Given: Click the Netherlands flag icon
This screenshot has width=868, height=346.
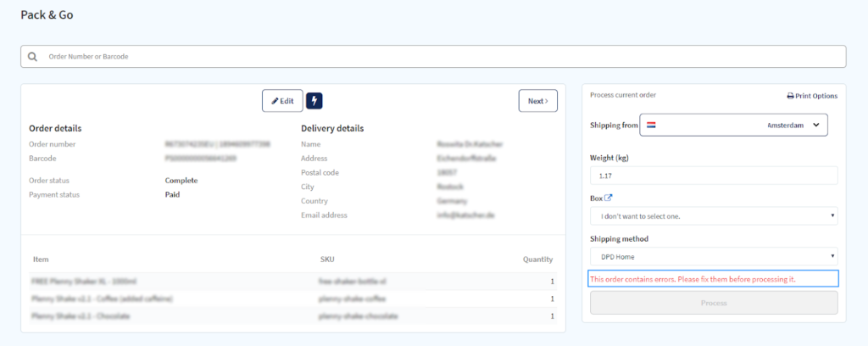Looking at the screenshot, I should coord(651,126).
